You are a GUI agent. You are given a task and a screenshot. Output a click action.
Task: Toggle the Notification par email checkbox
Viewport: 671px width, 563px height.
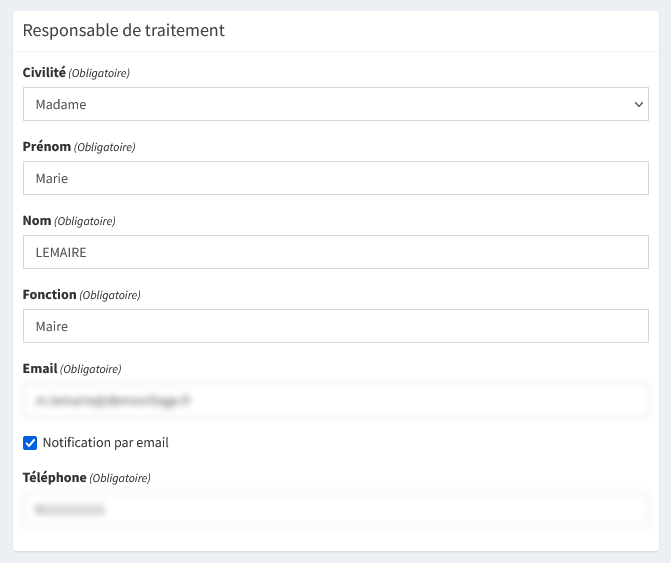tap(30, 442)
